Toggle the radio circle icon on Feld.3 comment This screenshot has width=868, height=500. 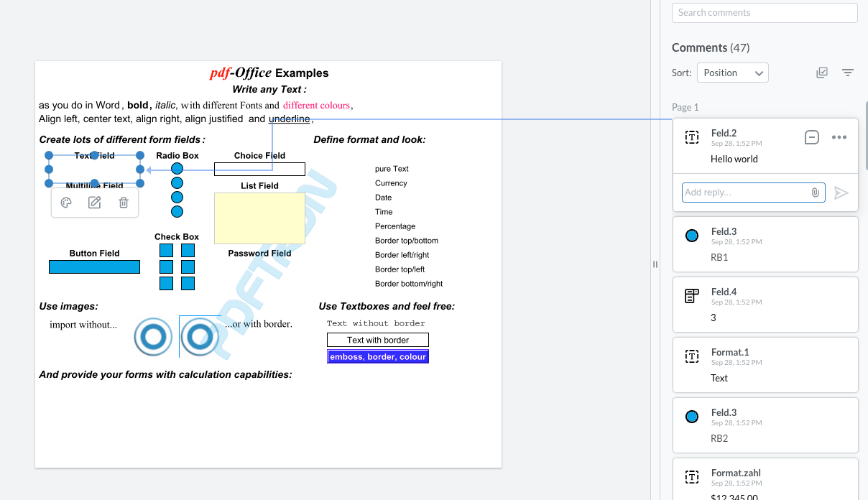(691, 235)
